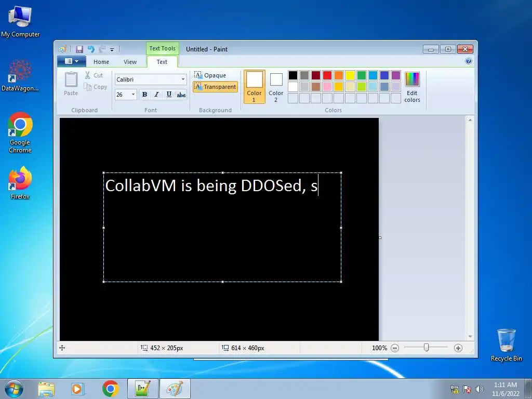Pick the dark red color swatch

tap(316, 75)
